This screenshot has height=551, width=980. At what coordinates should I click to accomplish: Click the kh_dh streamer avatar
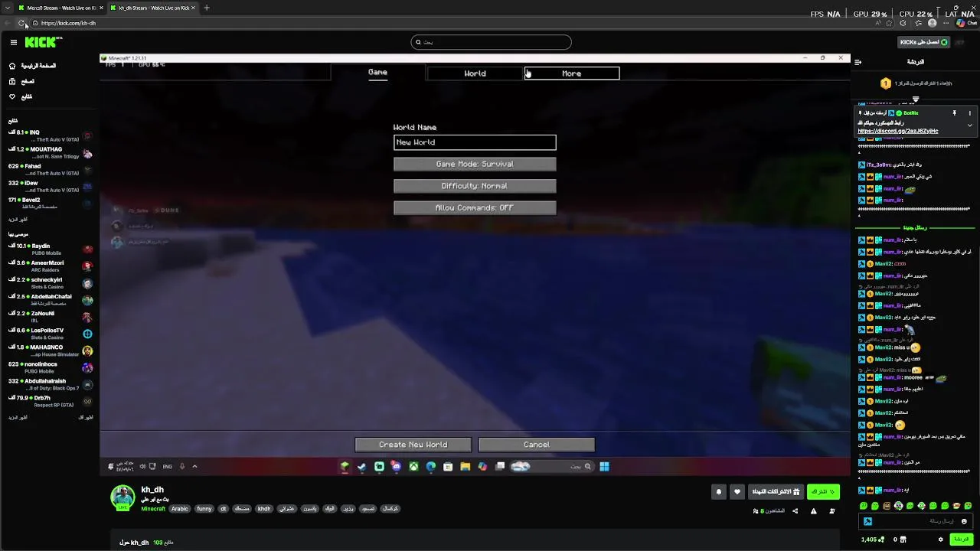tap(122, 497)
